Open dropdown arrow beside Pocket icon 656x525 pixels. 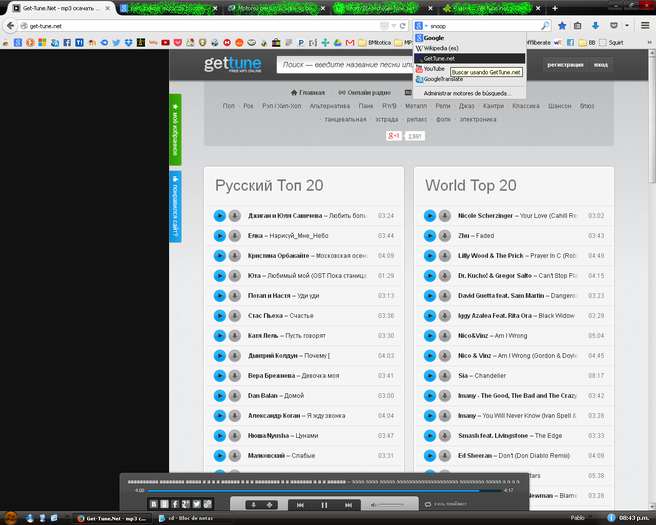[x=627, y=26]
